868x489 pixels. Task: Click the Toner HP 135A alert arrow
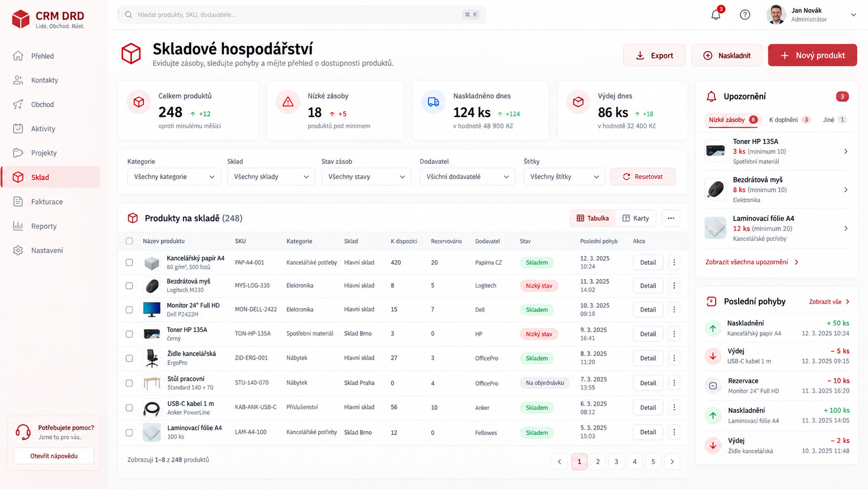tap(846, 151)
